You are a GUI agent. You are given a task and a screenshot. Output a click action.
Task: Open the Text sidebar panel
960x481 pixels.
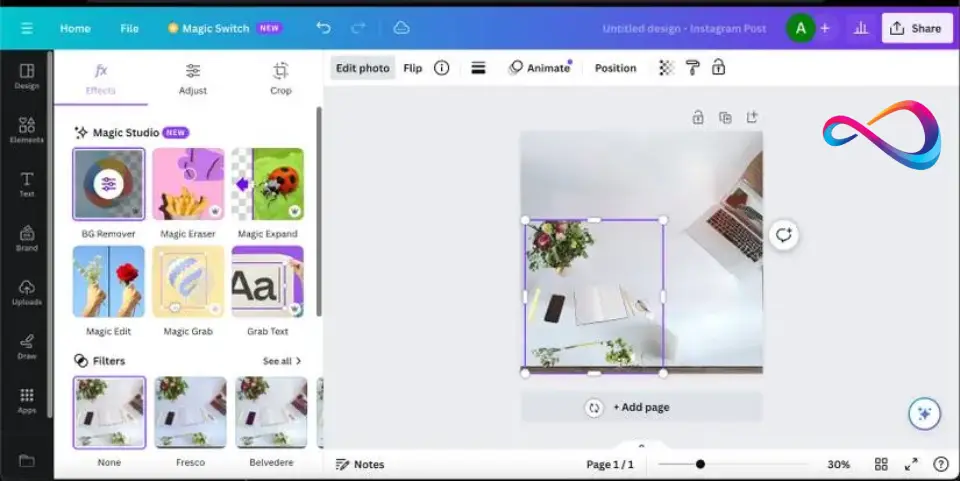(27, 184)
